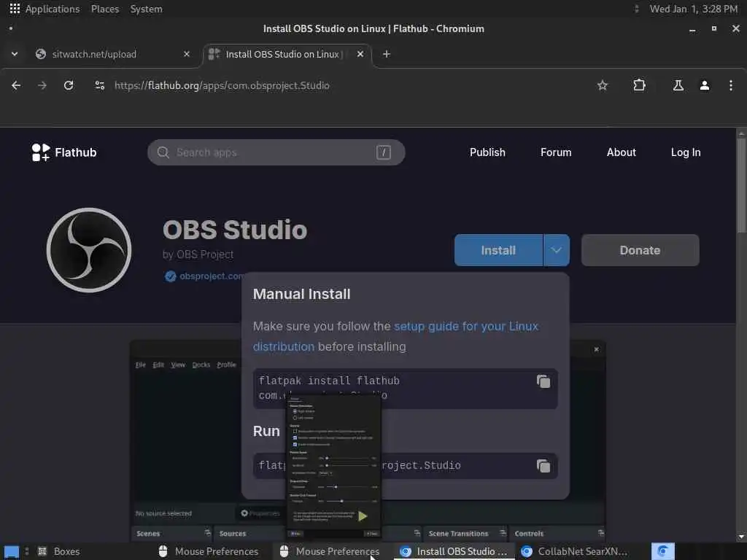
Task: Click the magnifier icon in search bar
Action: (x=163, y=152)
